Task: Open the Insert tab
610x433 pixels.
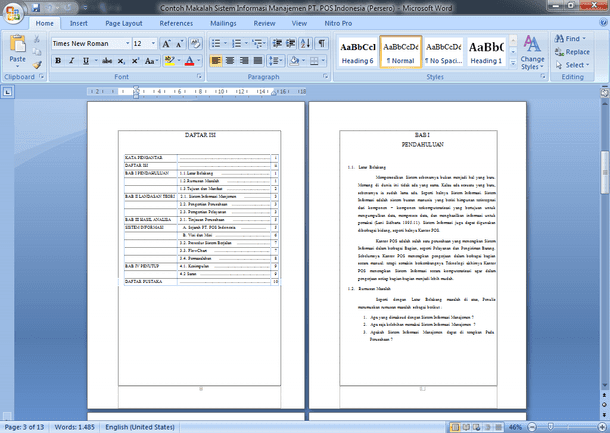Action: (x=79, y=23)
